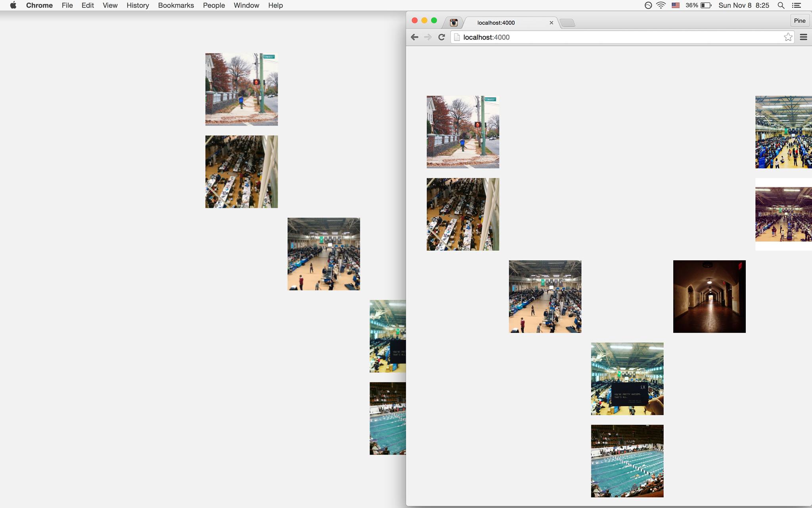Click the Wi-Fi status icon
Image resolution: width=812 pixels, height=508 pixels.
661,5
